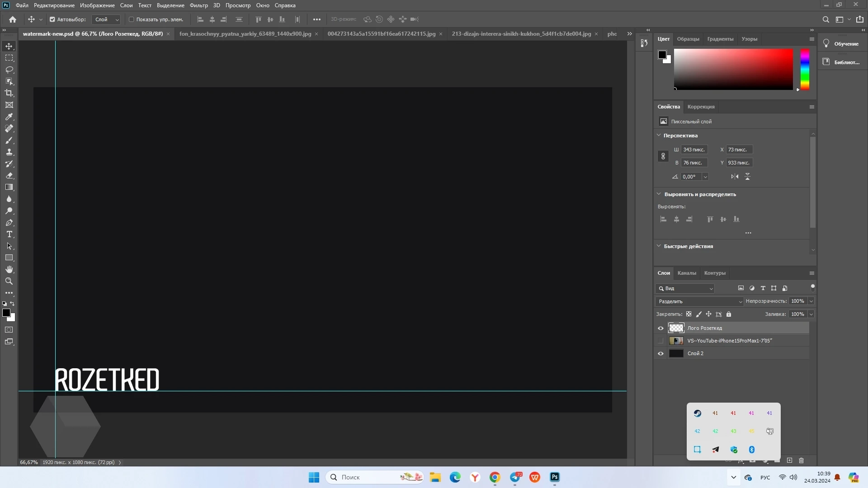Hide the Слой 2 layer
This screenshot has width=868, height=488.
pos(660,353)
